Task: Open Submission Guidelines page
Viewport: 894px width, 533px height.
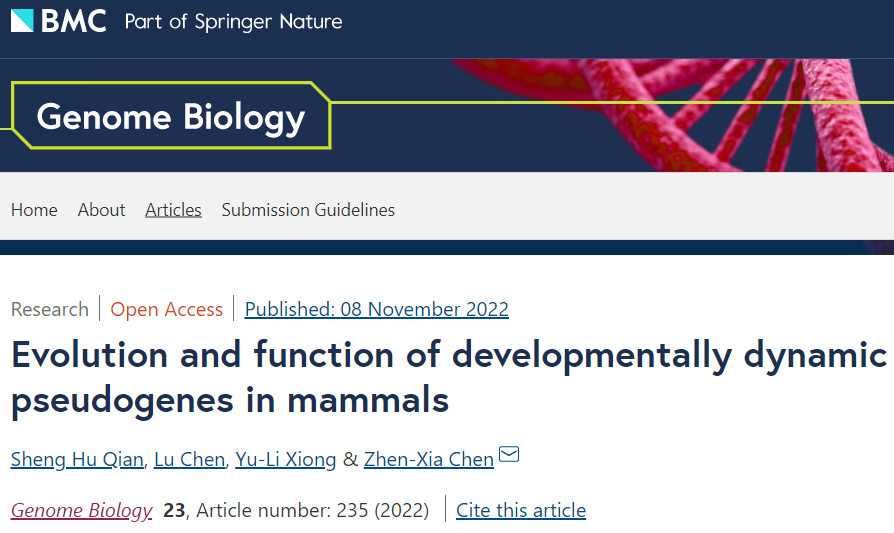Action: [x=308, y=210]
